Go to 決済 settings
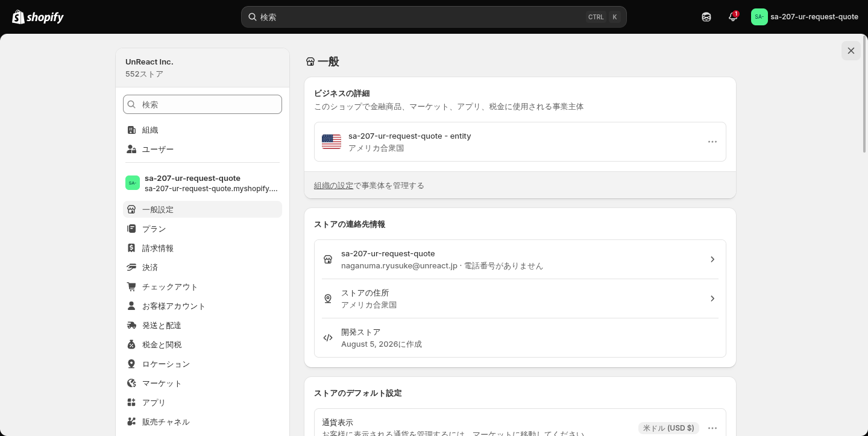The height and width of the screenshot is (436, 868). [x=203, y=267]
